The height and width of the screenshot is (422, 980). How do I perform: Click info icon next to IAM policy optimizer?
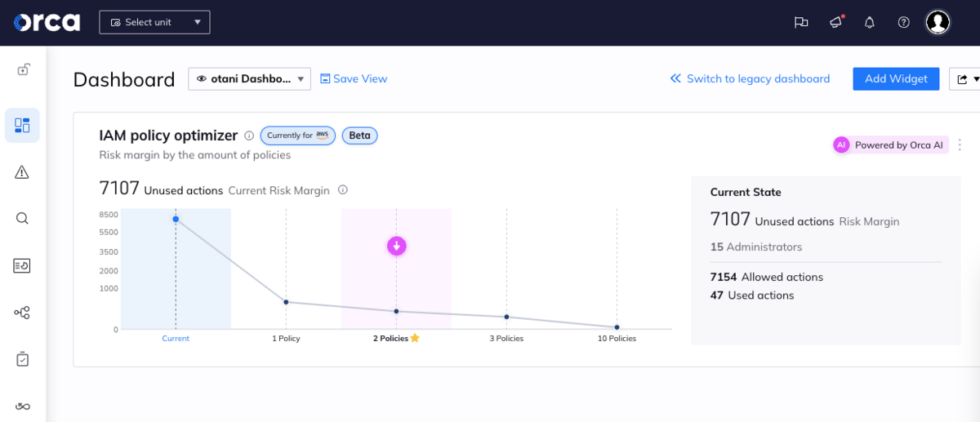coord(249,135)
